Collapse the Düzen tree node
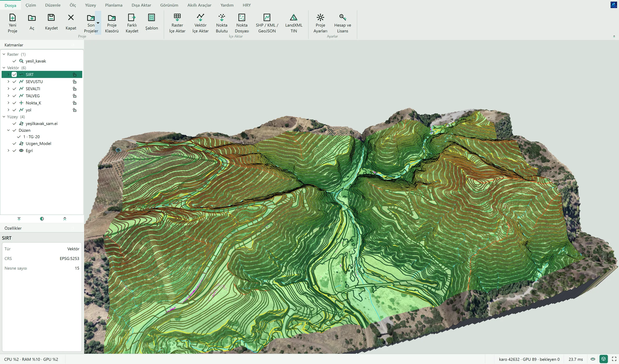 (8, 130)
